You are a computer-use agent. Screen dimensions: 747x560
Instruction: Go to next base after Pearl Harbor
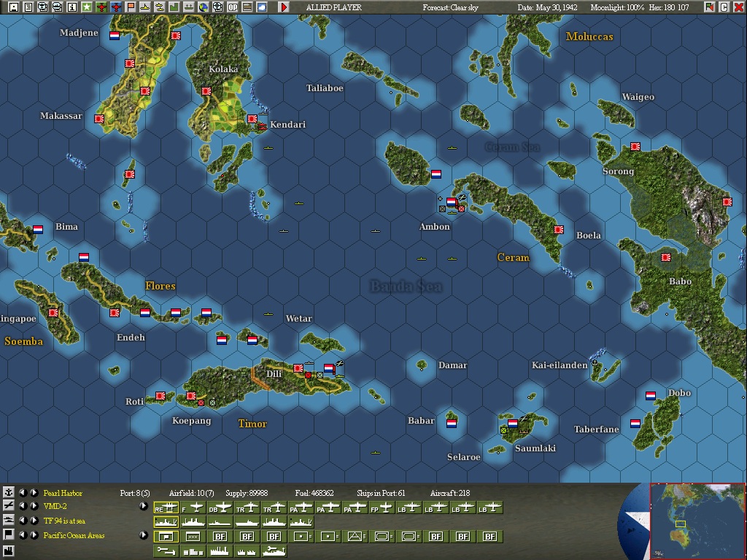pos(34,492)
